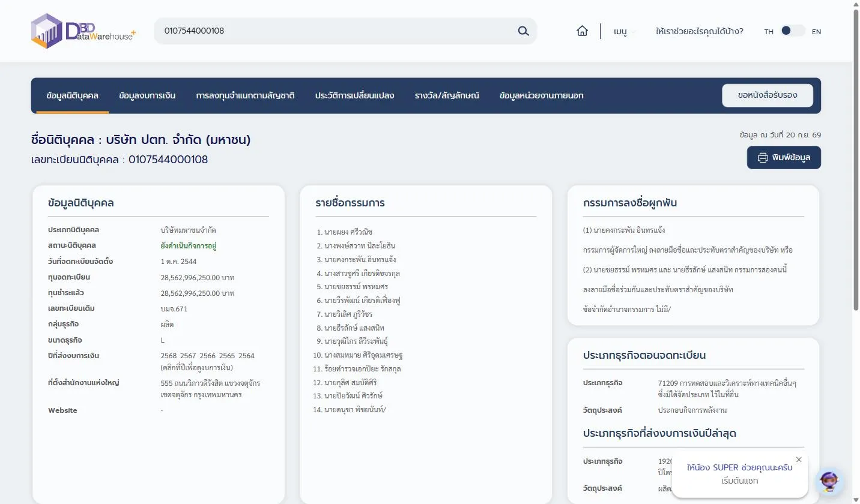This screenshot has height=504, width=860.
Task: Click the ประกอบกิจการพลังงาน objective text
Action: [x=692, y=410]
